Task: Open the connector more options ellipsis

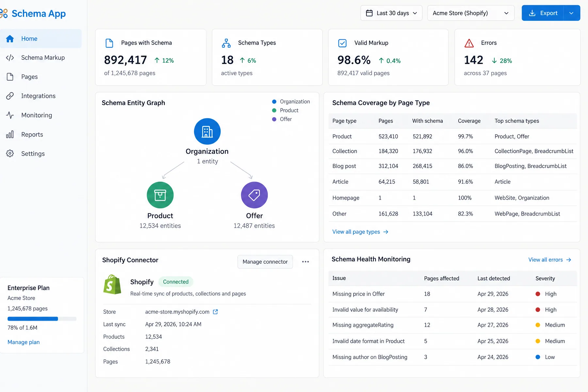Action: coord(305,262)
